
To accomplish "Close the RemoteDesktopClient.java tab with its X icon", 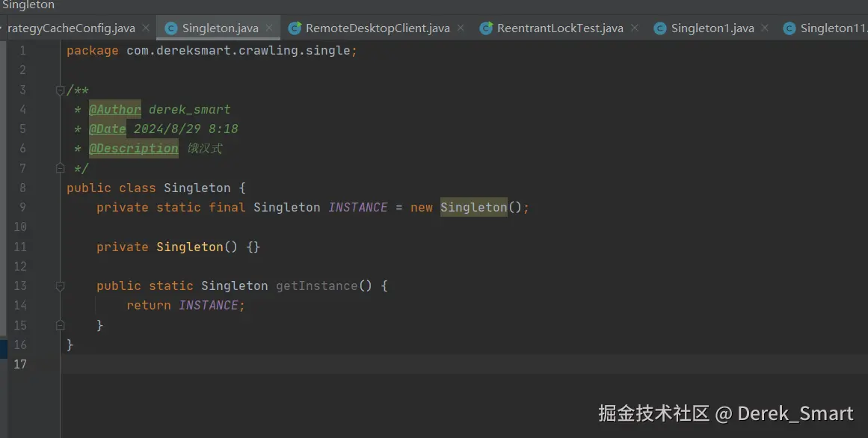I will [460, 28].
